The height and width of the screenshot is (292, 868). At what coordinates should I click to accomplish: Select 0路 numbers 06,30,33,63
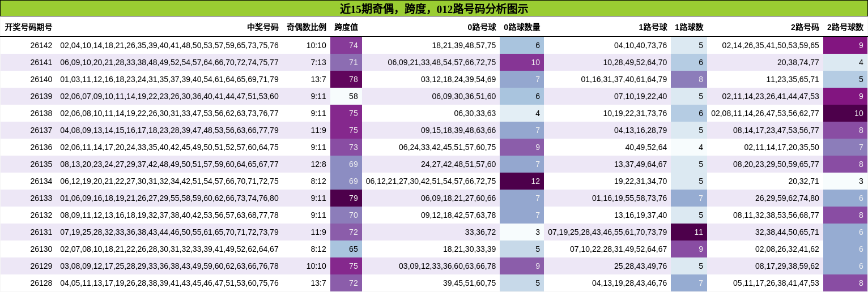(x=475, y=113)
